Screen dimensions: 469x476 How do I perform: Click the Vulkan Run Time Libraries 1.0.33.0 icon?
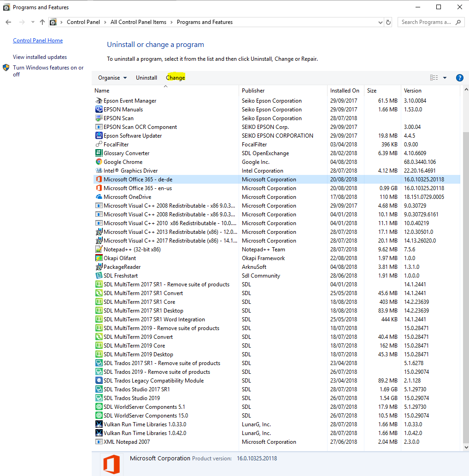(99, 424)
